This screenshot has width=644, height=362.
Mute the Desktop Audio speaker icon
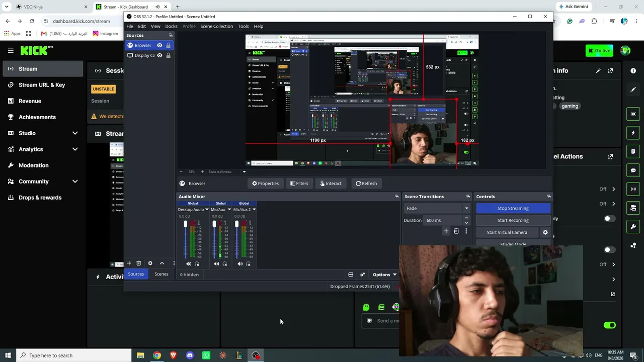(189, 263)
